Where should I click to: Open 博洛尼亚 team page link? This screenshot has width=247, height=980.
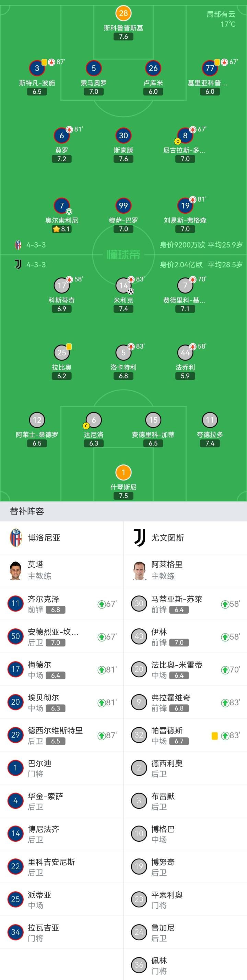(44, 538)
